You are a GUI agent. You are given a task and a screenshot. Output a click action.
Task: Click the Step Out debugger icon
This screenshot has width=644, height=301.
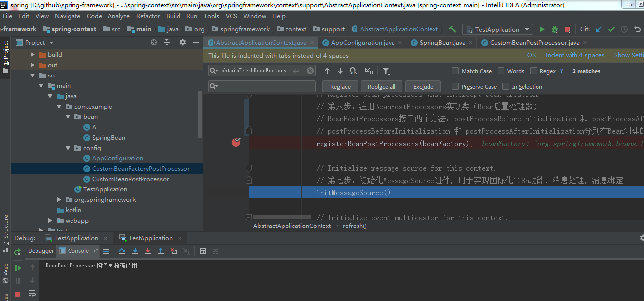click(161, 251)
